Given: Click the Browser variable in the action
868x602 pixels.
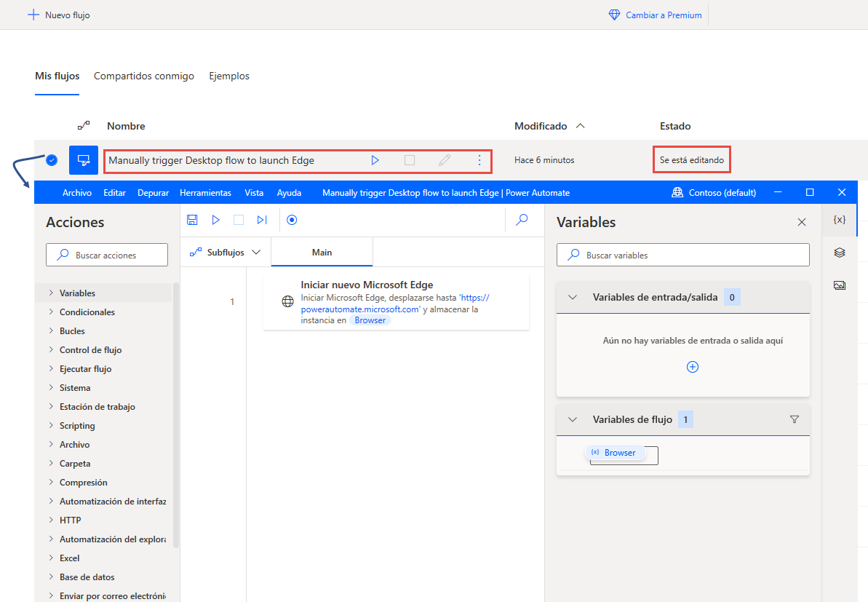Looking at the screenshot, I should [x=370, y=320].
